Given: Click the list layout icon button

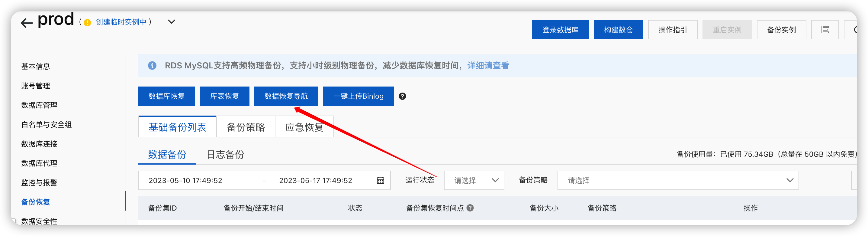Looking at the screenshot, I should coord(825,30).
